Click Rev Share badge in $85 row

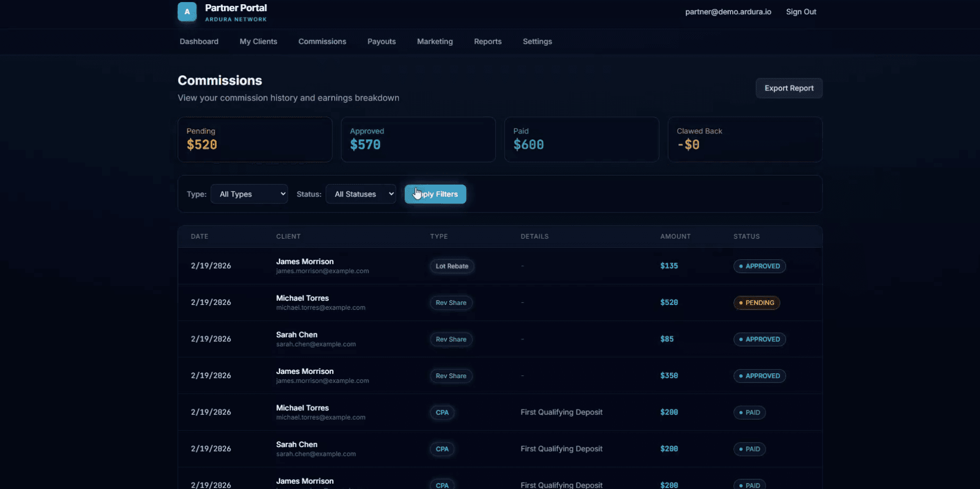point(451,339)
